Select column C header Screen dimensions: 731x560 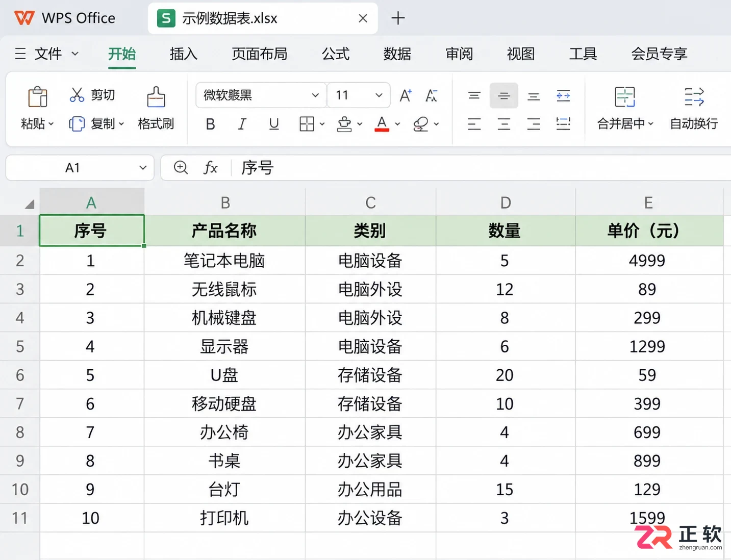(x=371, y=202)
